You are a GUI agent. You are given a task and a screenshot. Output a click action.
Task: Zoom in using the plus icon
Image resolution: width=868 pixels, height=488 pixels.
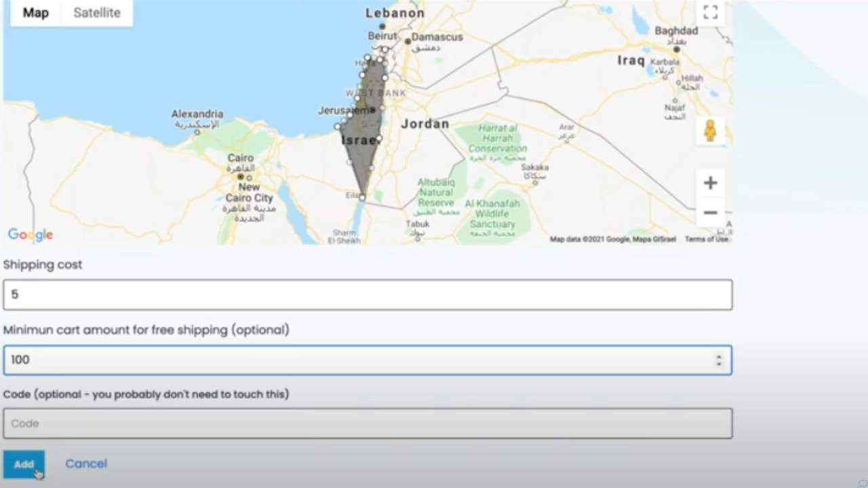tap(710, 182)
